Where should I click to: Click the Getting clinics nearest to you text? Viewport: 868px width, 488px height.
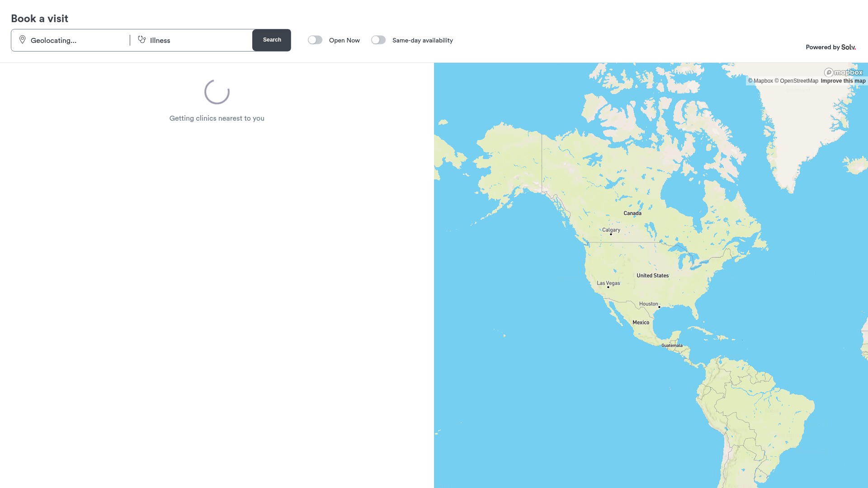[x=217, y=118]
